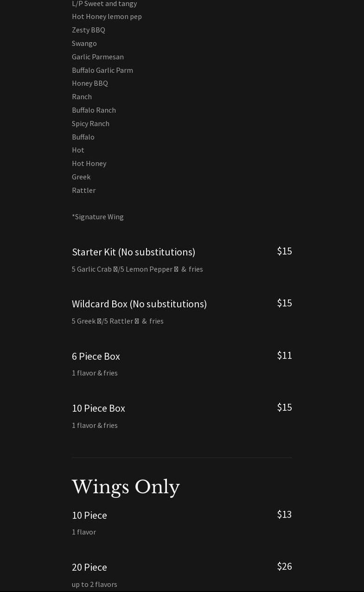Select Buffalo Garlic Parm flavor text
This screenshot has height=592, width=364.
pos(102,70)
